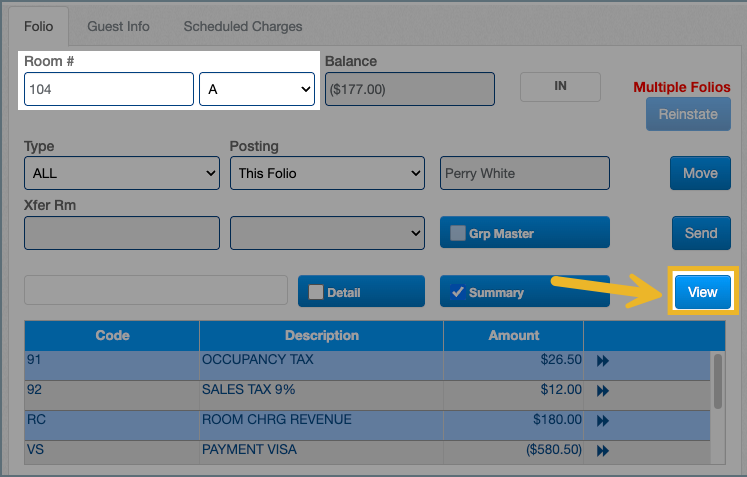Open the folio letter A dropdown
The height and width of the screenshot is (477, 747).
pyautogui.click(x=259, y=89)
